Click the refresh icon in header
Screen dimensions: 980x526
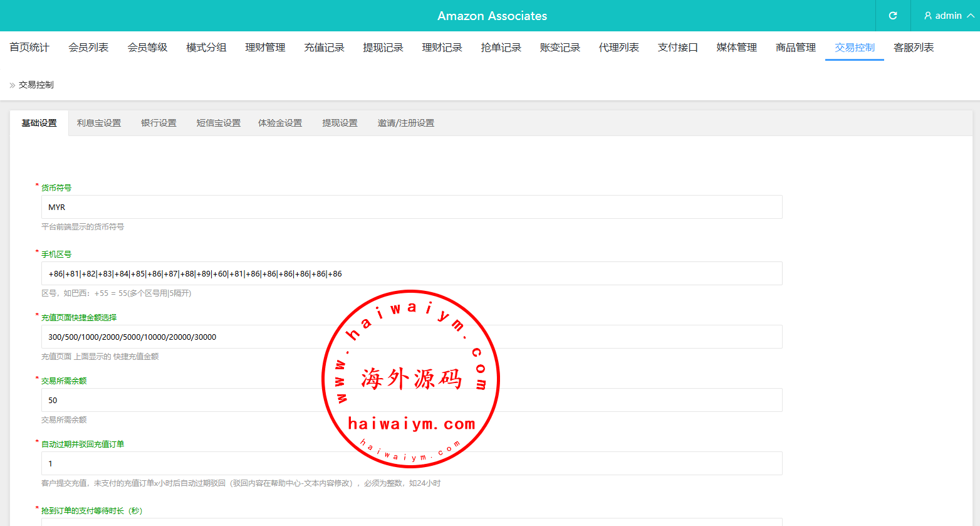pos(893,16)
